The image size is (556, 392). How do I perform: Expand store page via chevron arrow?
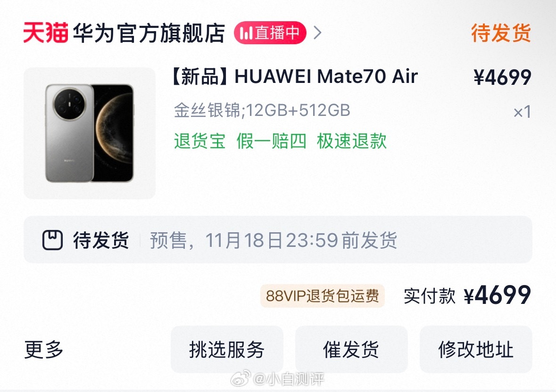(x=317, y=33)
